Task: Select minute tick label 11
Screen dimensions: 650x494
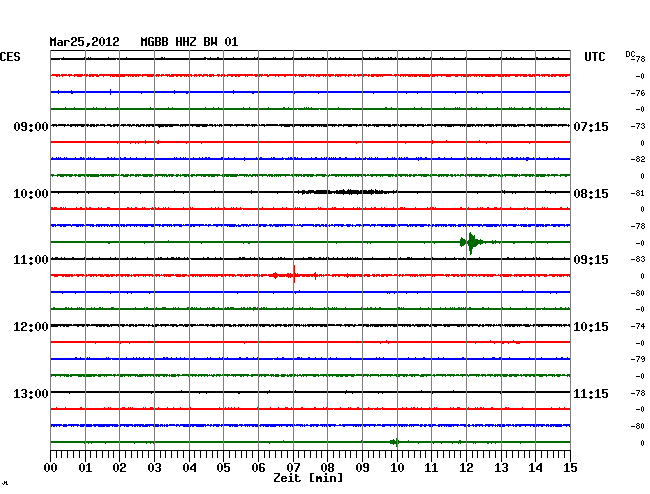Action: 431,467
